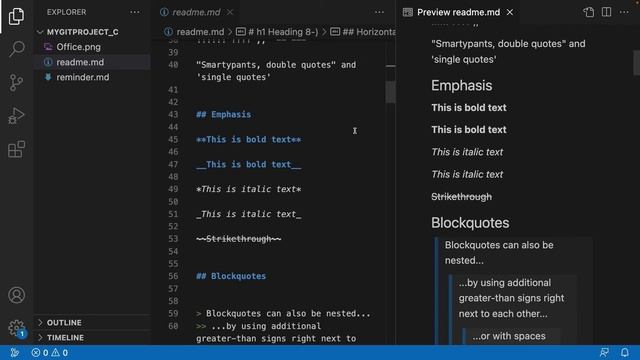
Task: Open the Accounts menu
Action: tap(16, 295)
